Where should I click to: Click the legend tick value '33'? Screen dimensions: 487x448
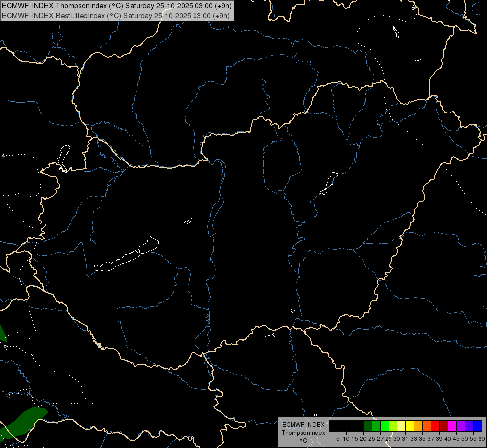coord(414,439)
